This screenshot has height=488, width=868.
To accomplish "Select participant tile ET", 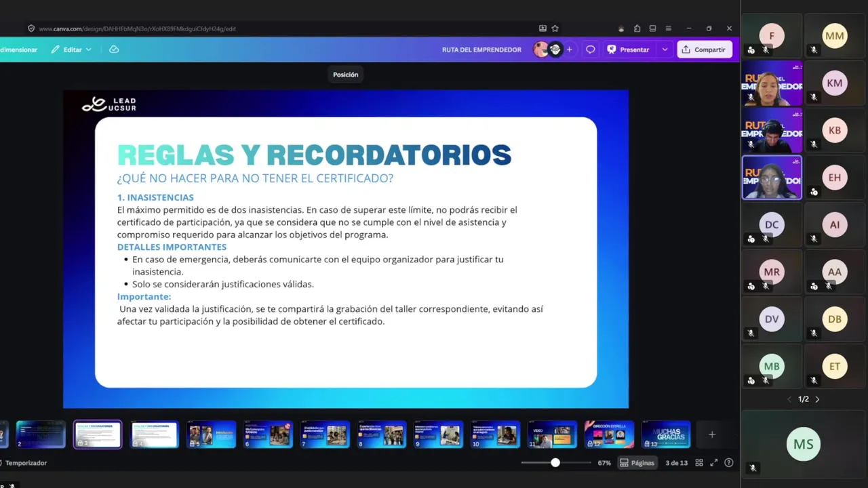I will (835, 367).
